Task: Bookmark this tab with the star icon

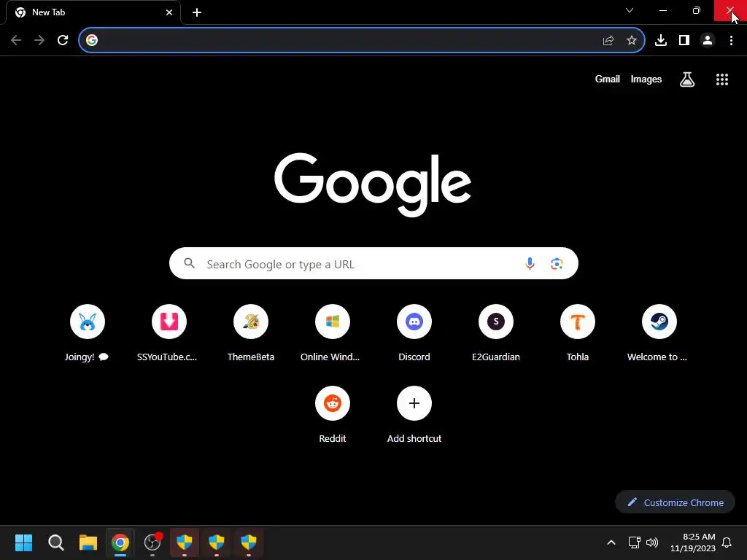Action: click(632, 41)
